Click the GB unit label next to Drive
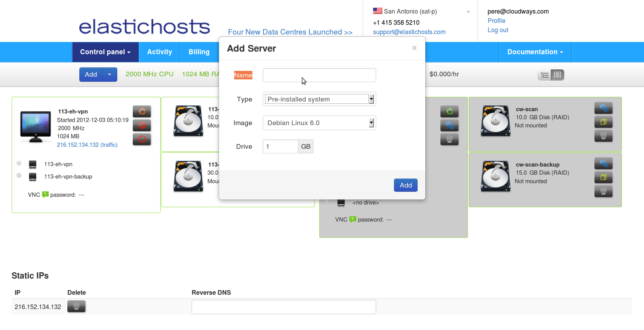This screenshot has width=644, height=330. pos(306,146)
